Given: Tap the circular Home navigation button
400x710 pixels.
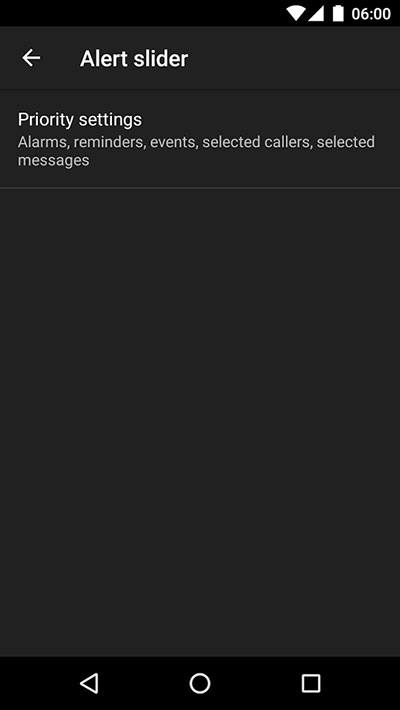Looking at the screenshot, I should pyautogui.click(x=200, y=683).
